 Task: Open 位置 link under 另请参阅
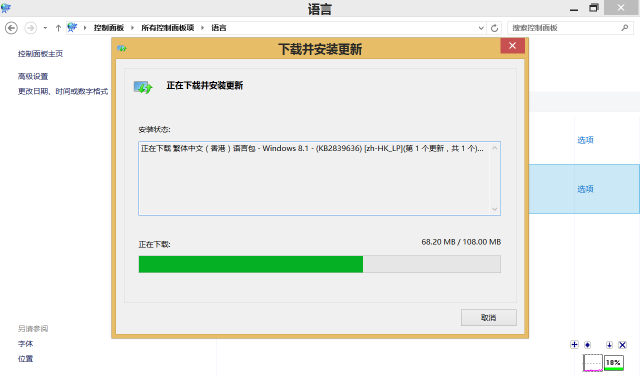point(25,359)
